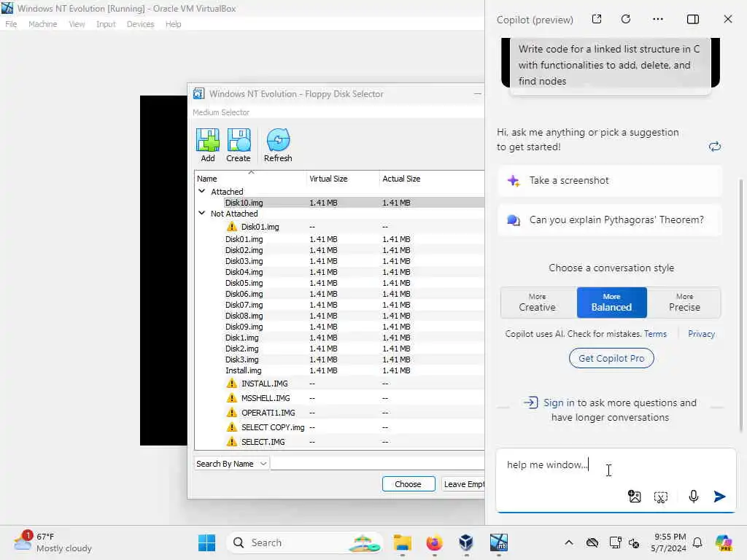
Task: Open the Machine menu
Action: coord(42,24)
